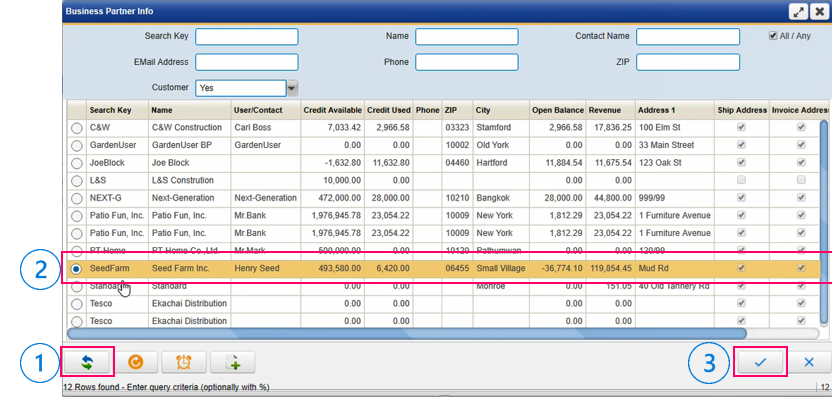The width and height of the screenshot is (832, 399).
Task: Sort by the Name column header
Action: click(x=189, y=110)
